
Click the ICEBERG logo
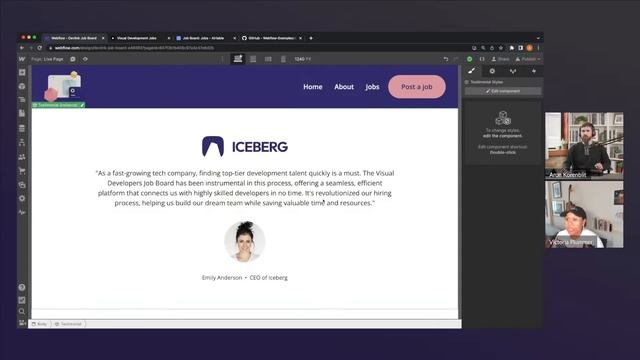[245, 146]
